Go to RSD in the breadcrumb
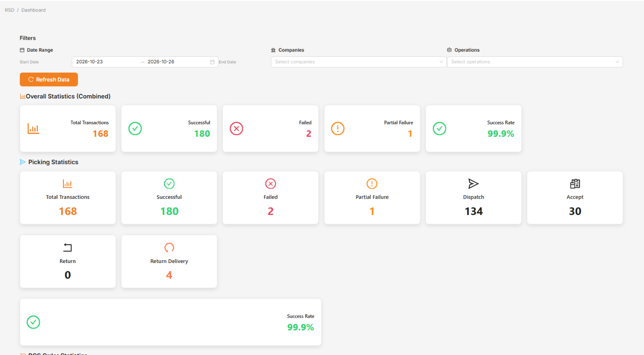644x355 pixels. coord(9,10)
